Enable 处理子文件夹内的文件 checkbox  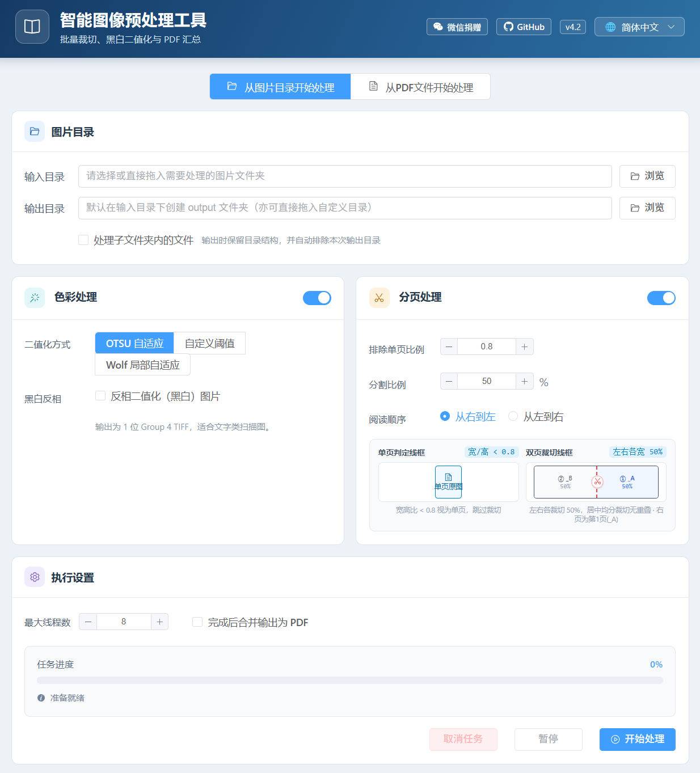(x=83, y=240)
